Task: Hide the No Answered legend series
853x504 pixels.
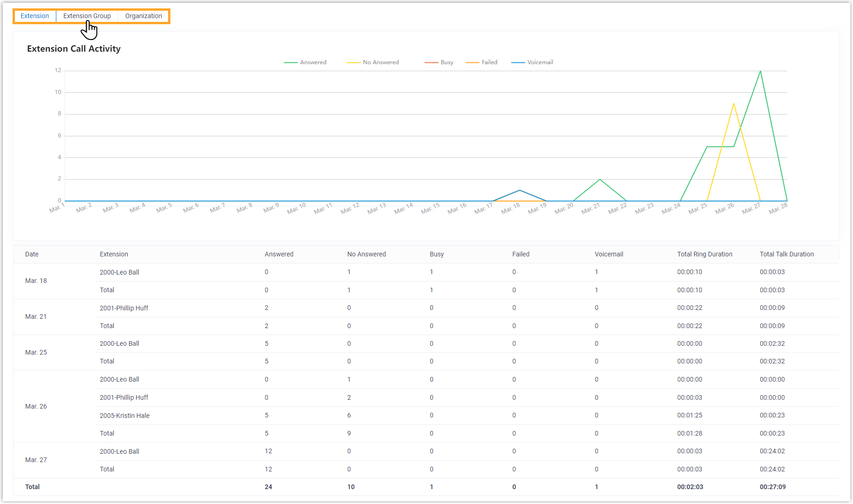Action: (373, 62)
